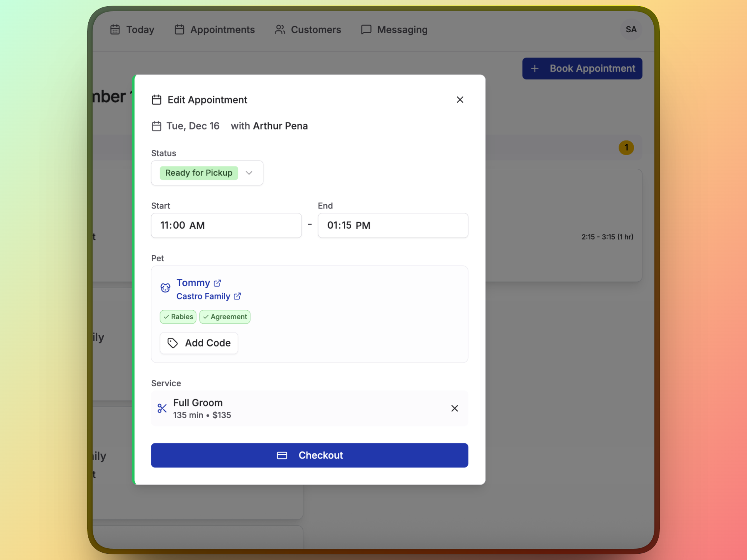This screenshot has width=747, height=560.
Task: Click the SA profile avatar
Action: tap(631, 29)
